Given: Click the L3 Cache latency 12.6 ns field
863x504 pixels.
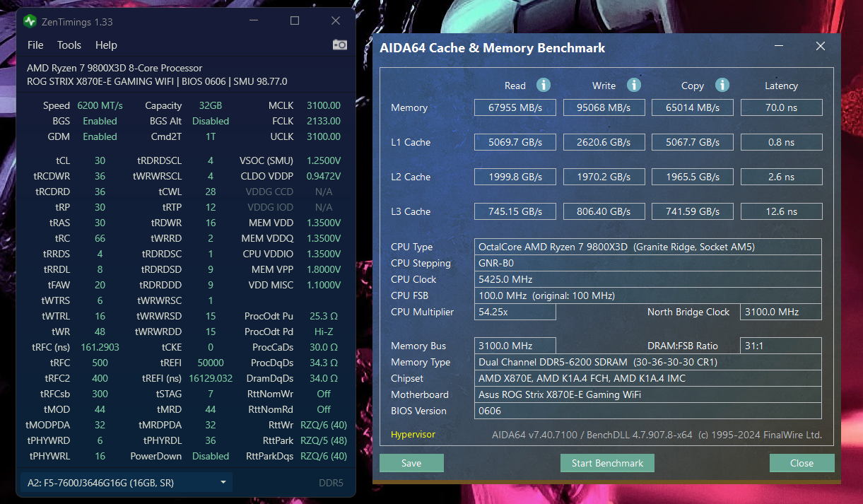Looking at the screenshot, I should [x=782, y=211].
